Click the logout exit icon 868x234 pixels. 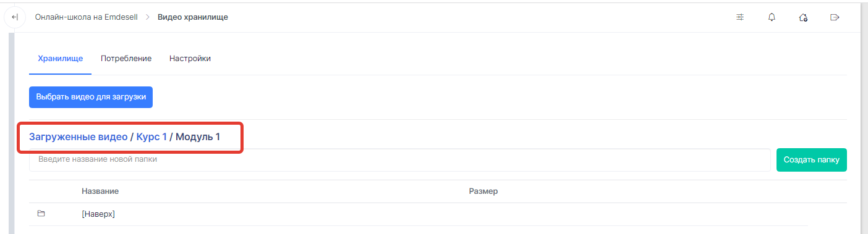835,17
